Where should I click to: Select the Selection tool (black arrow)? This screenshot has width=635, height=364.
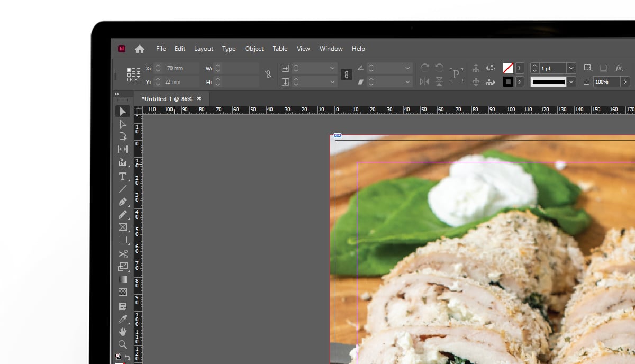(123, 111)
